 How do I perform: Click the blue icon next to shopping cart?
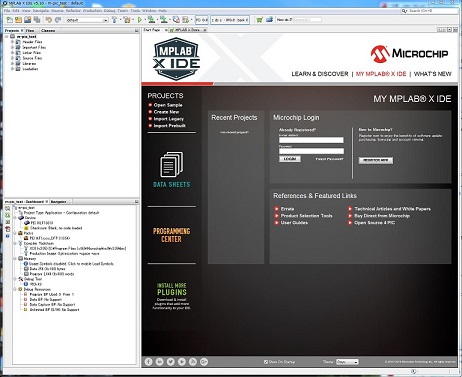(269, 20)
